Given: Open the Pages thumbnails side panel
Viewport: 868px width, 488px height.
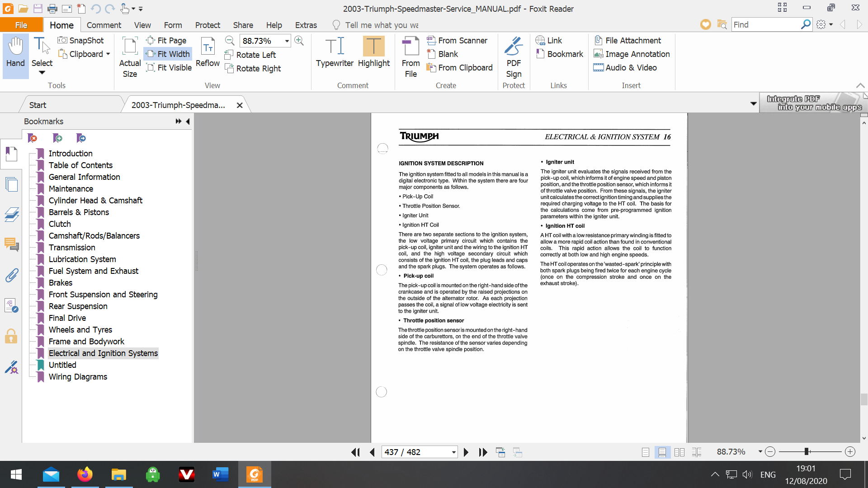Looking at the screenshot, I should (11, 184).
